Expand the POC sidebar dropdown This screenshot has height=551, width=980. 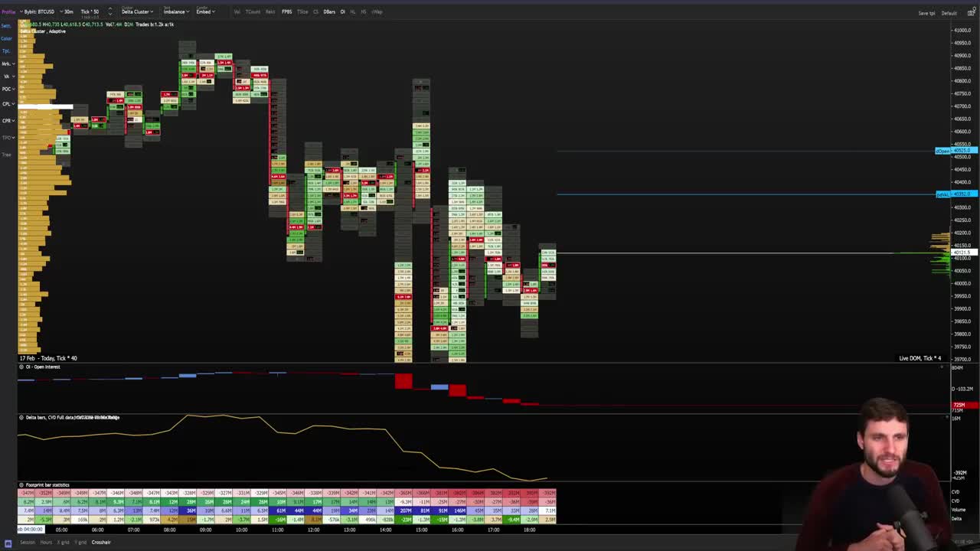coord(7,90)
